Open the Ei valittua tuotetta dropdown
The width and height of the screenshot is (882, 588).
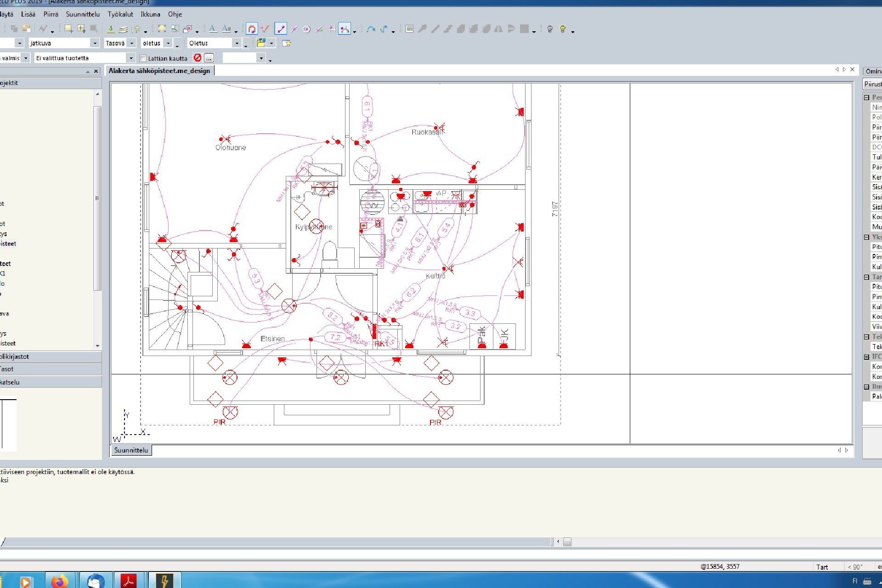pyautogui.click(x=131, y=58)
